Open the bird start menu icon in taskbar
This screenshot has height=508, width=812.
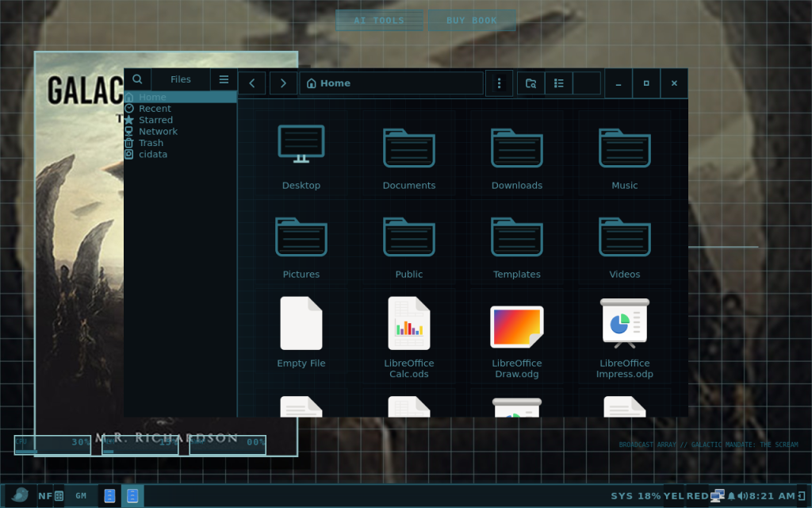point(20,495)
